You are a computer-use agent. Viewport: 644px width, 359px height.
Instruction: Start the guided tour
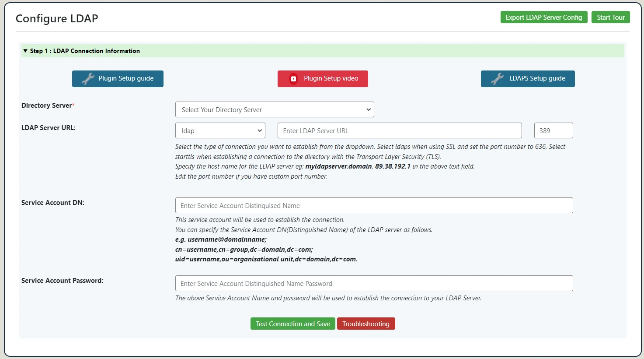[610, 17]
